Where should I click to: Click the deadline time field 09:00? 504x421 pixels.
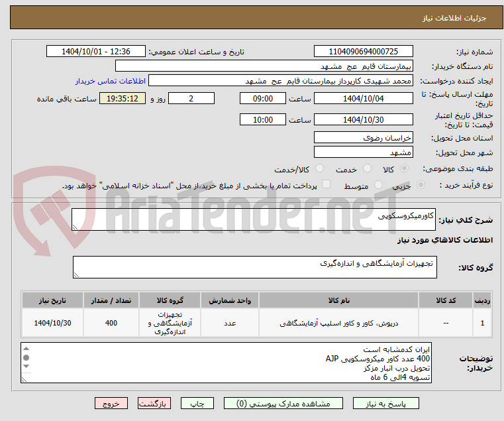pos(263,99)
